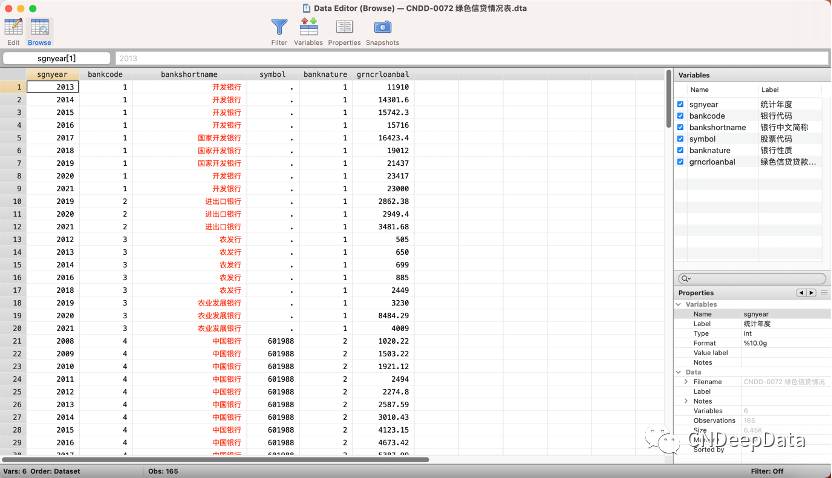Viewport: 832px width, 478px height.
Task: Click row 1 sgnyear cell 2013
Action: pos(53,87)
